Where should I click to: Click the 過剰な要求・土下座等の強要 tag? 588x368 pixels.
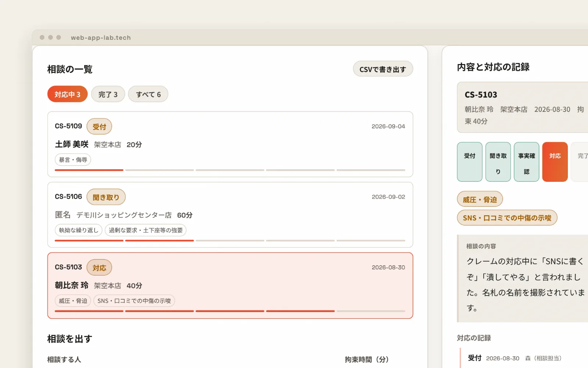146,230
